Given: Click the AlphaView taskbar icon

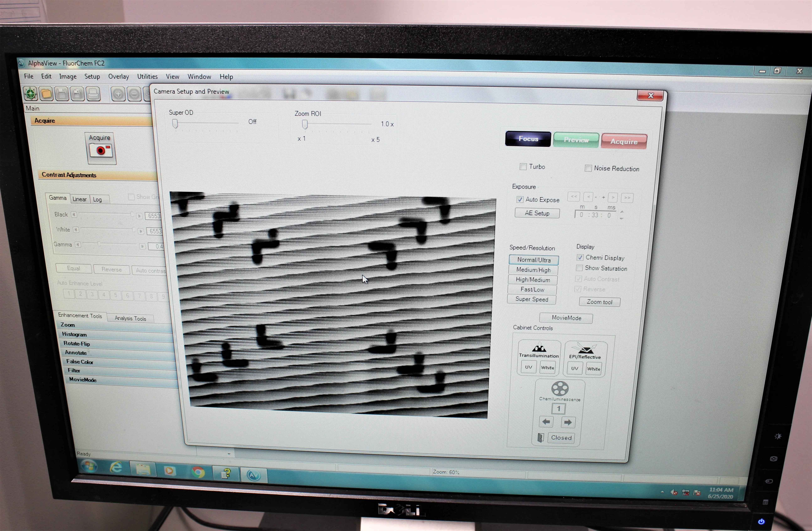Looking at the screenshot, I should coord(253,475).
